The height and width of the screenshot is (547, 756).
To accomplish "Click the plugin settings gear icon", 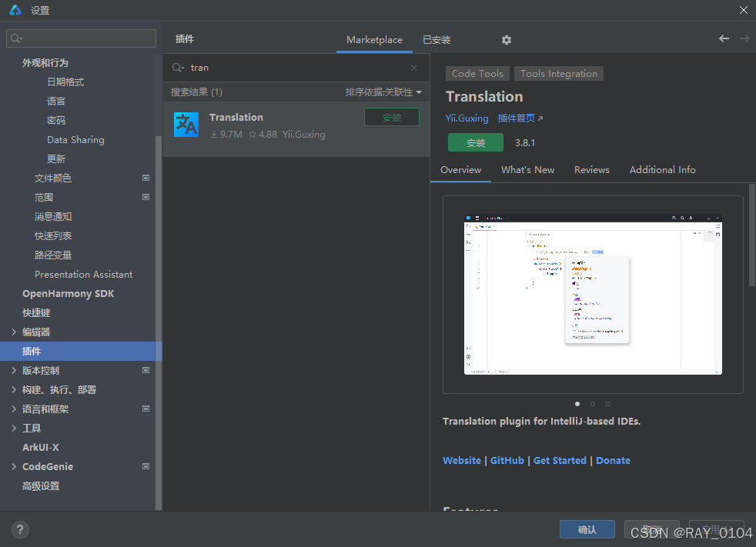I will 507,40.
